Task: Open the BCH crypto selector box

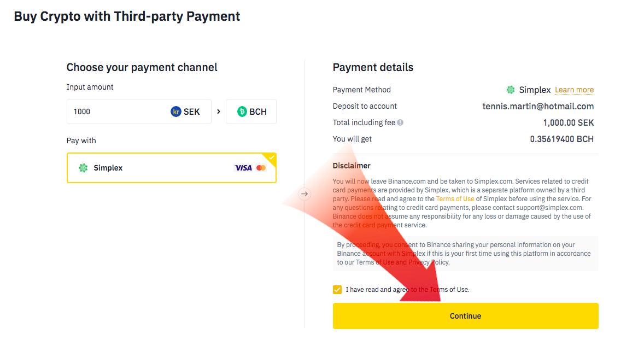Action: point(251,112)
